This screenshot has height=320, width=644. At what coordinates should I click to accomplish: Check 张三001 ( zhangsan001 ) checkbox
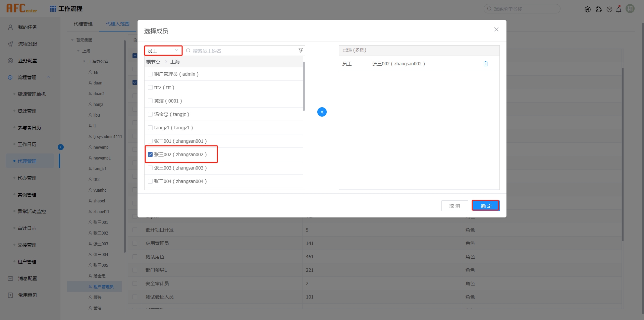click(150, 141)
